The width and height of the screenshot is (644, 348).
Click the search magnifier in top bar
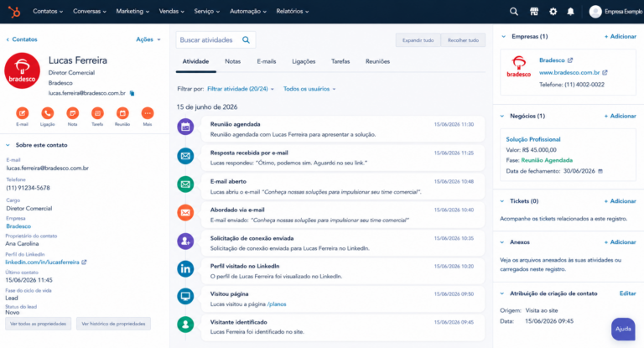point(514,12)
